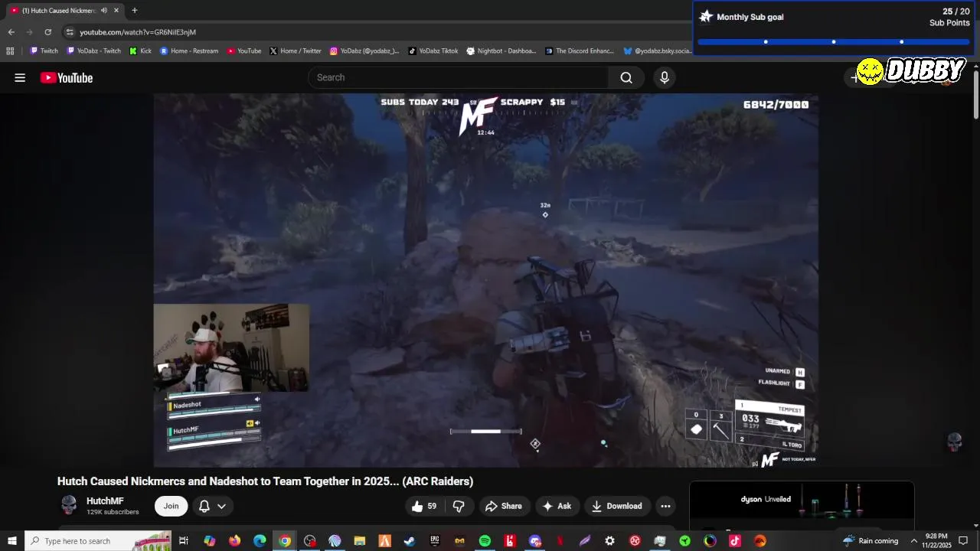This screenshot has width=980, height=551.
Task: Open Epic Games launcher from taskbar
Action: 435,541
